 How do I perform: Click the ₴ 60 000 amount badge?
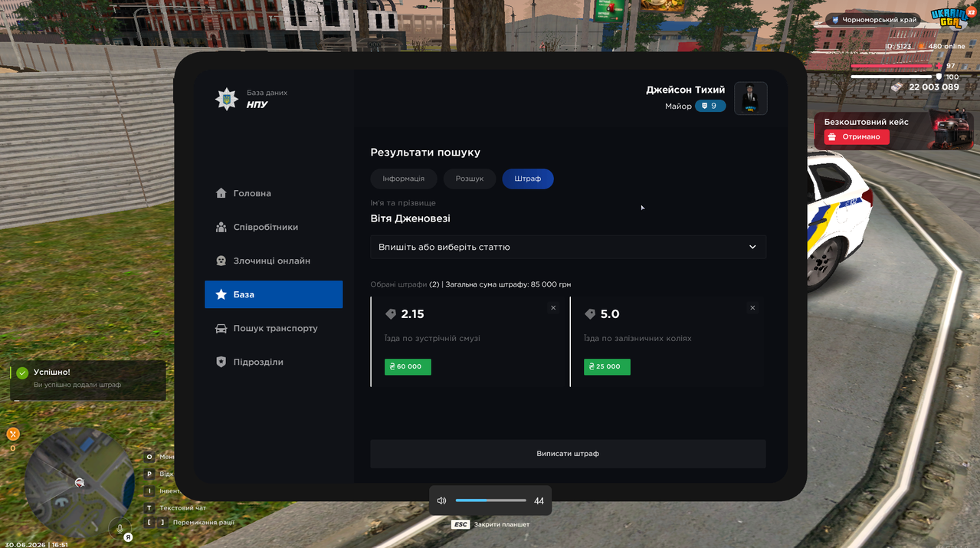coord(408,366)
